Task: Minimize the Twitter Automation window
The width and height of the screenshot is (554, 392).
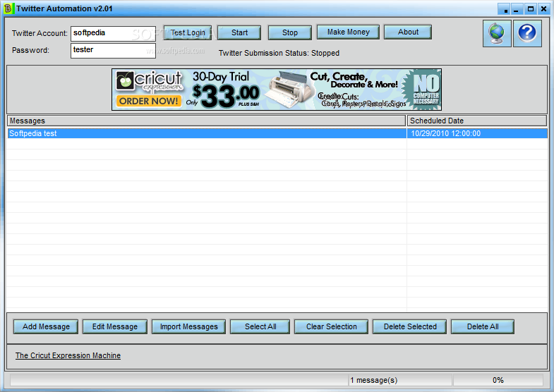Action: (516, 9)
